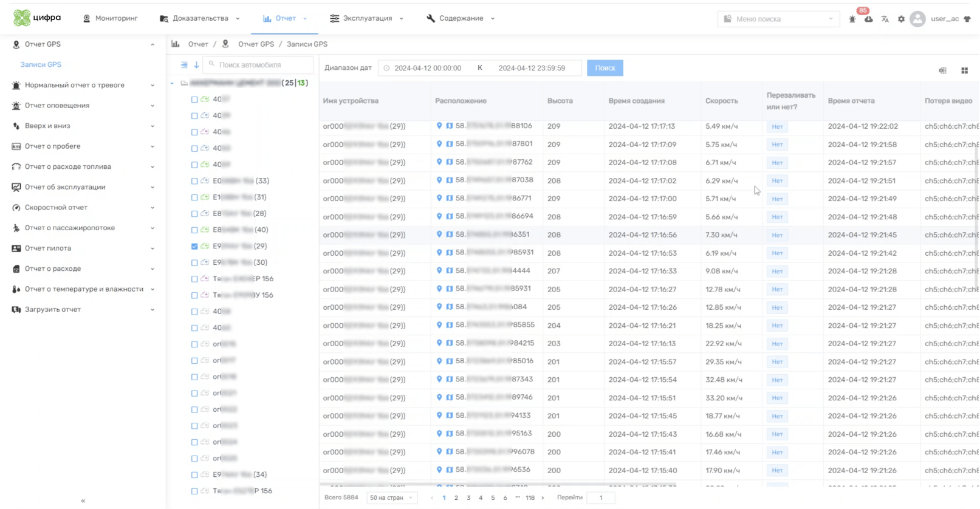Viewport: 980px width, 509px height.
Task: Open map icon in 17:15:40 row
Action: 450,470
